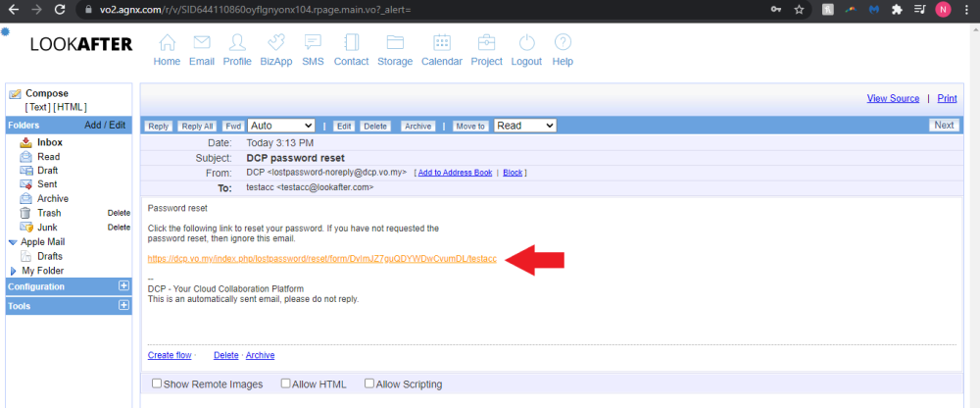Launch the BizApp icon
Screen dimensions: 980x408
[276, 43]
